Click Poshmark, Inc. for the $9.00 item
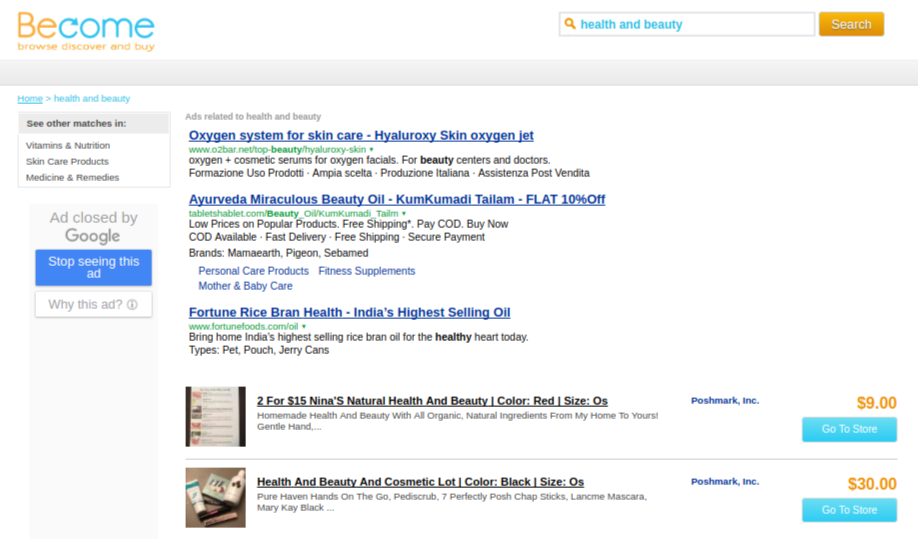 pyautogui.click(x=725, y=400)
